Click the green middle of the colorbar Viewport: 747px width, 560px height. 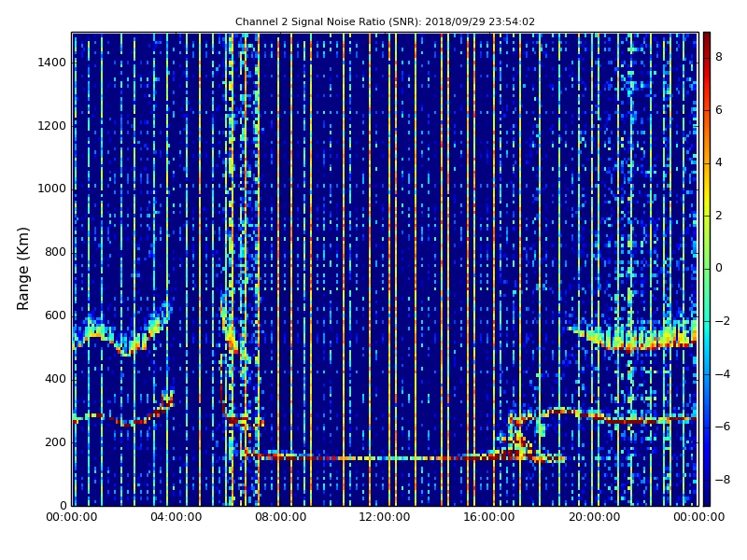point(707,269)
